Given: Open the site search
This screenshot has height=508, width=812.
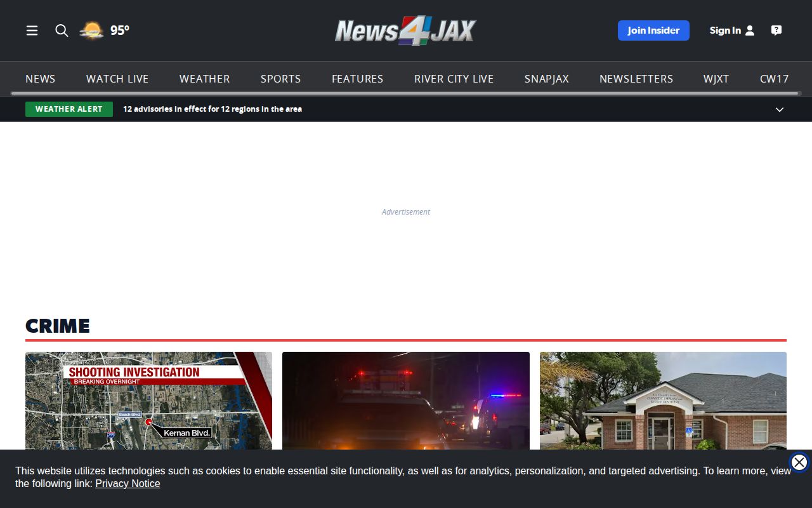Looking at the screenshot, I should [x=62, y=30].
